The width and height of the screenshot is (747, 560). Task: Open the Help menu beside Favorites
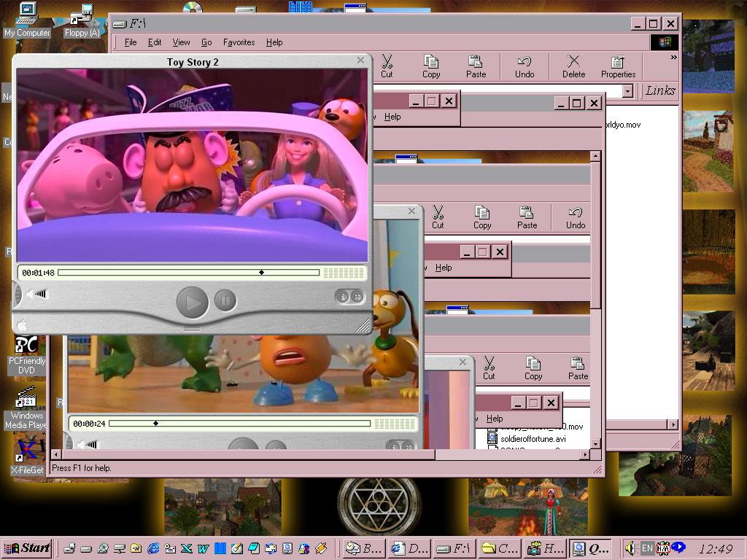point(274,42)
